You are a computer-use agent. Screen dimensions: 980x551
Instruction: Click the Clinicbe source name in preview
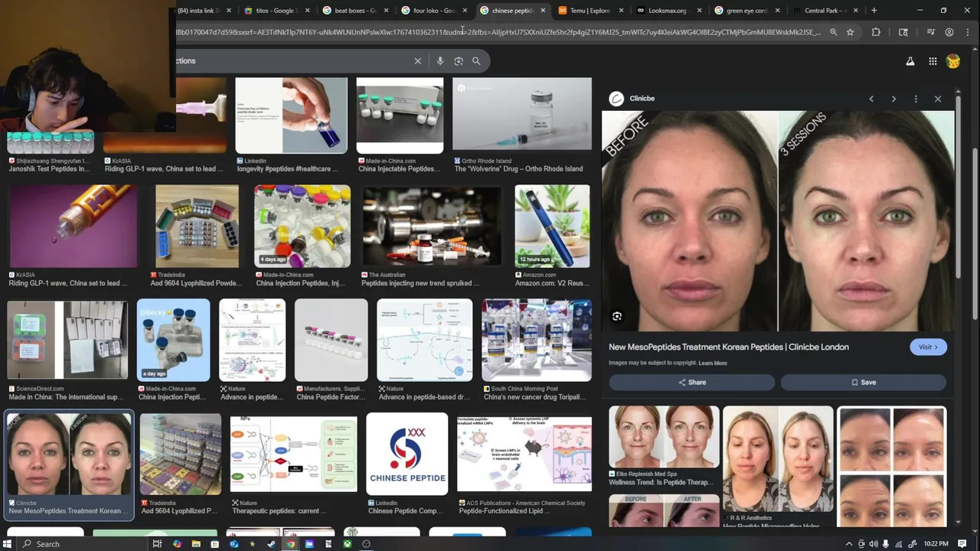click(642, 99)
